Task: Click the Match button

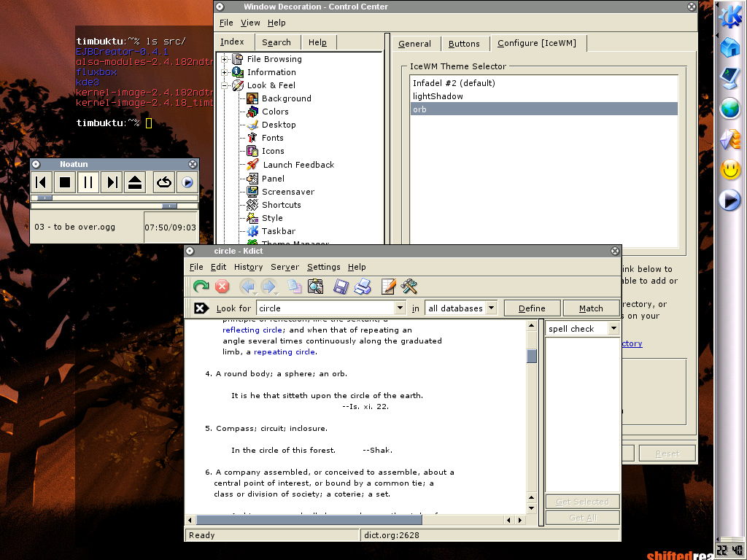Action: point(591,308)
